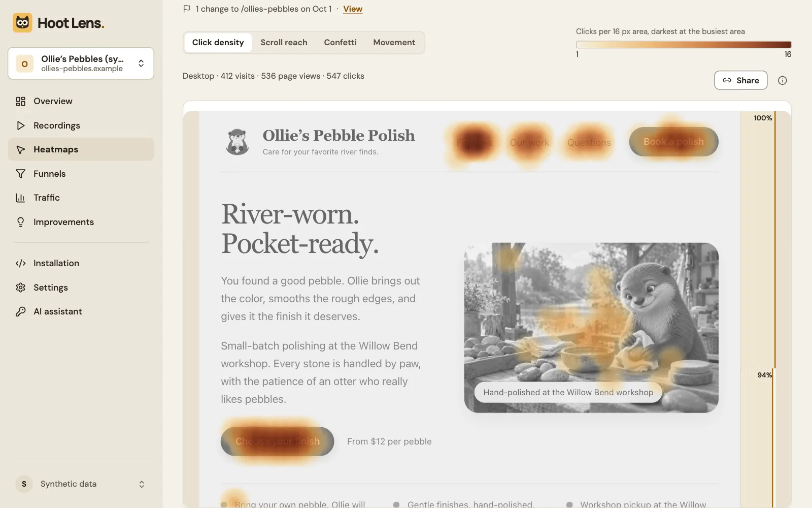
Task: Click Our work nav link in preview
Action: [x=529, y=143]
